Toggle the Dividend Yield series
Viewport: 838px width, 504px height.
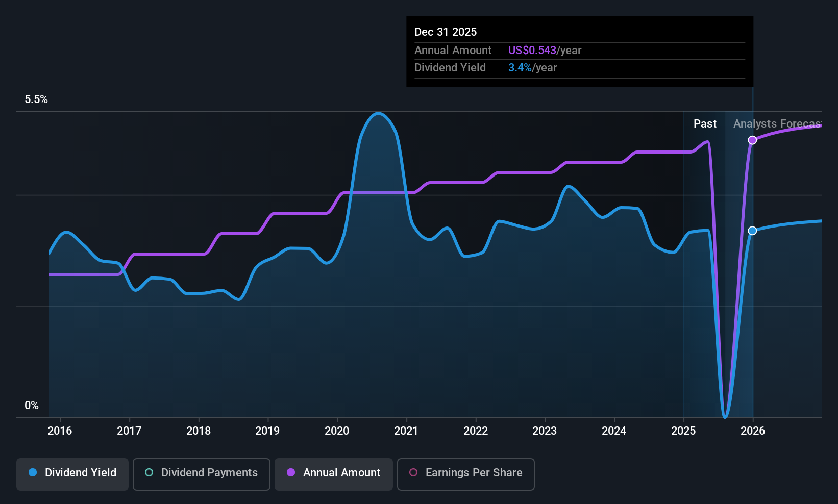pos(72,474)
